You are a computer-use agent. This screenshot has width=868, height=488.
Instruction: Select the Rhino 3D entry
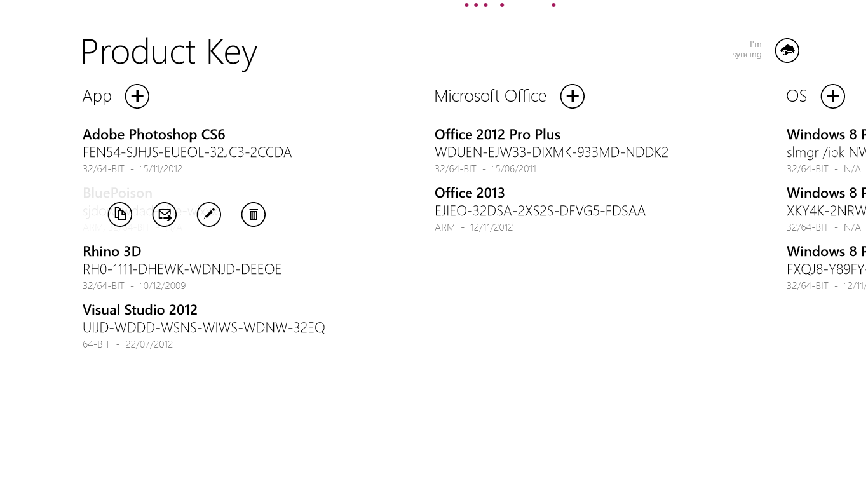[x=112, y=252]
